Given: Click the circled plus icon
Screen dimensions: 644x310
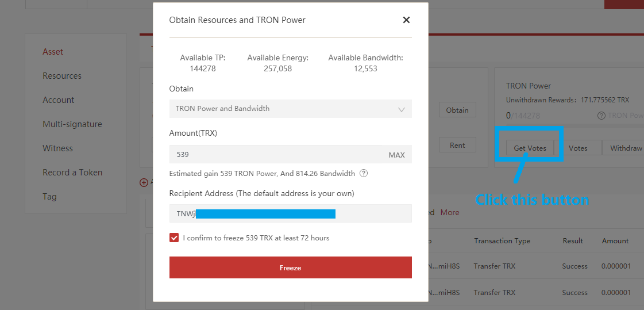Looking at the screenshot, I should coord(144,182).
